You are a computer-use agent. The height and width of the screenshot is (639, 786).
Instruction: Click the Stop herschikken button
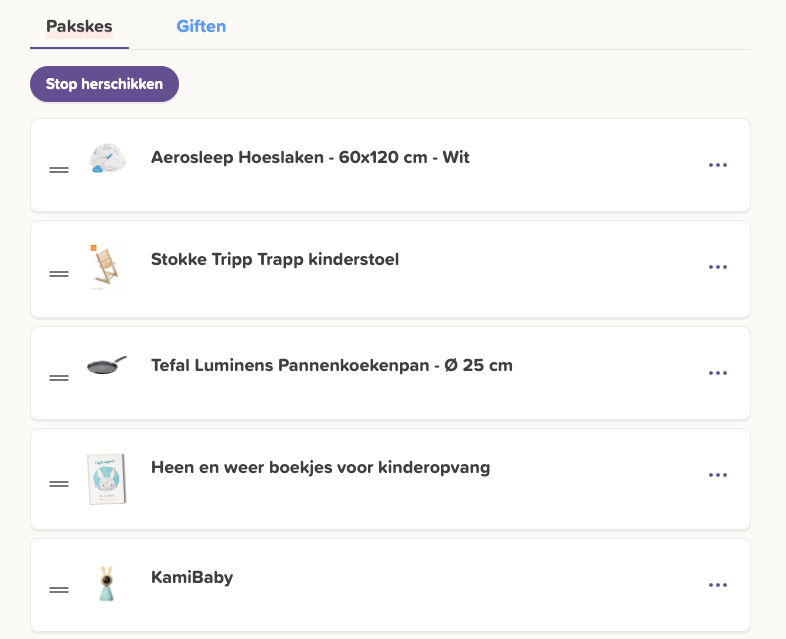click(104, 84)
